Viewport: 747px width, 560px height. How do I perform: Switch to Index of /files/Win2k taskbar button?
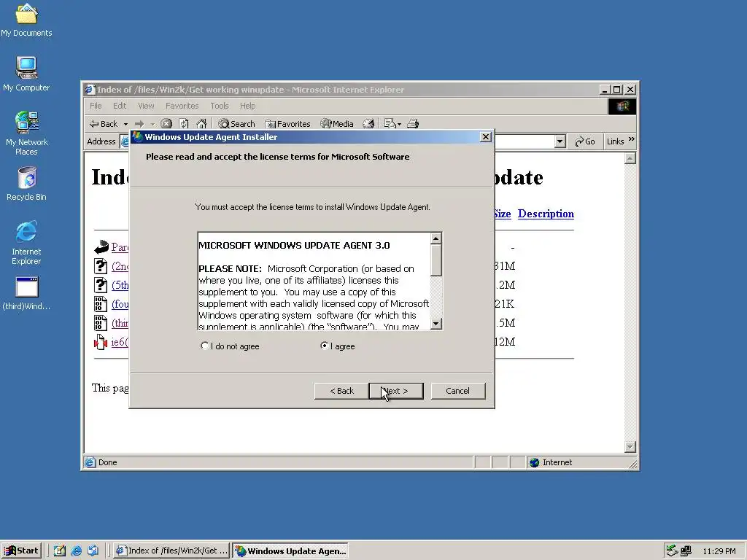tap(172, 551)
